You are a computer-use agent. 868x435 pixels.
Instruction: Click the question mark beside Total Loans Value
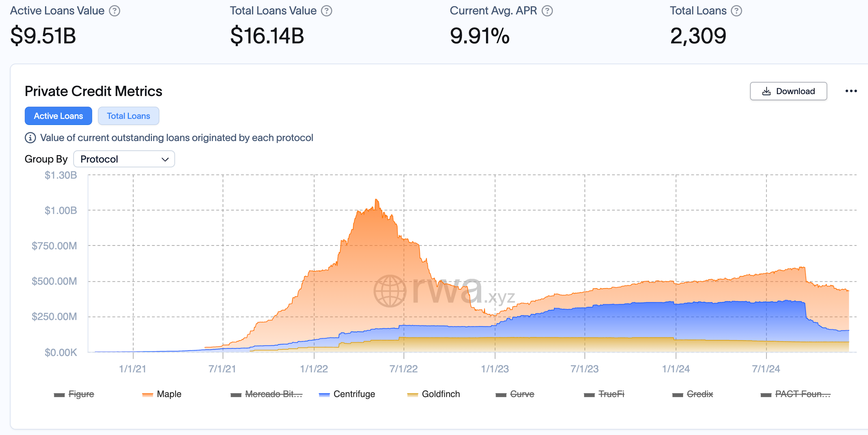point(326,10)
